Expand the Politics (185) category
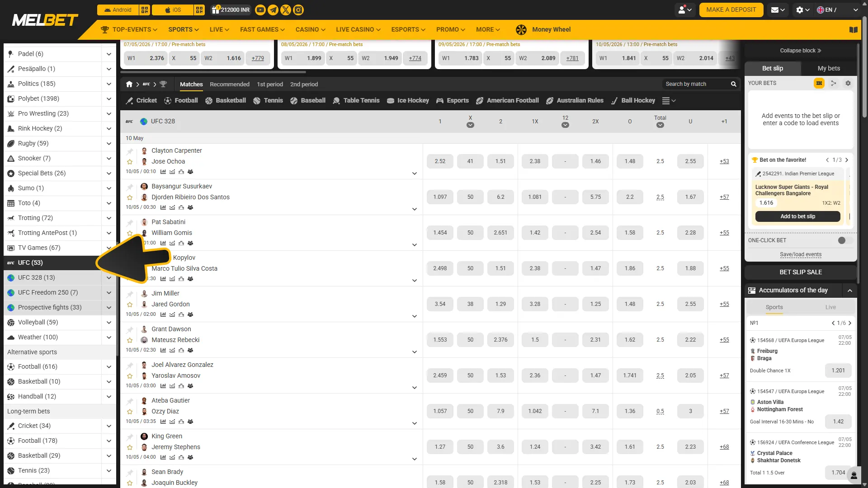Screen dimensions: 868x488 (x=108, y=84)
